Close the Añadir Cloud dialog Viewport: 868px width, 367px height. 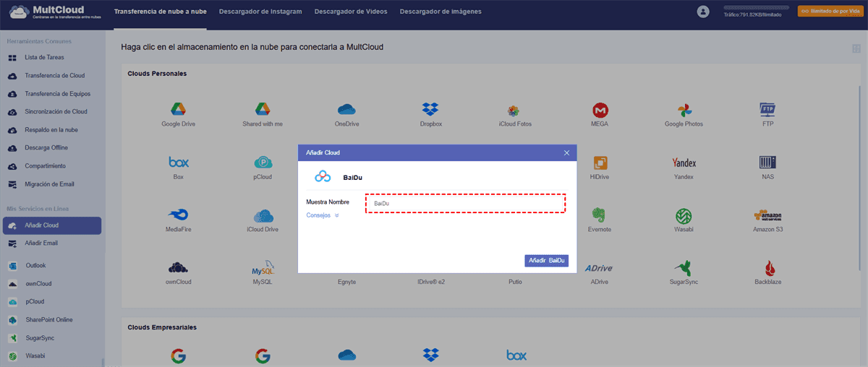click(x=567, y=152)
